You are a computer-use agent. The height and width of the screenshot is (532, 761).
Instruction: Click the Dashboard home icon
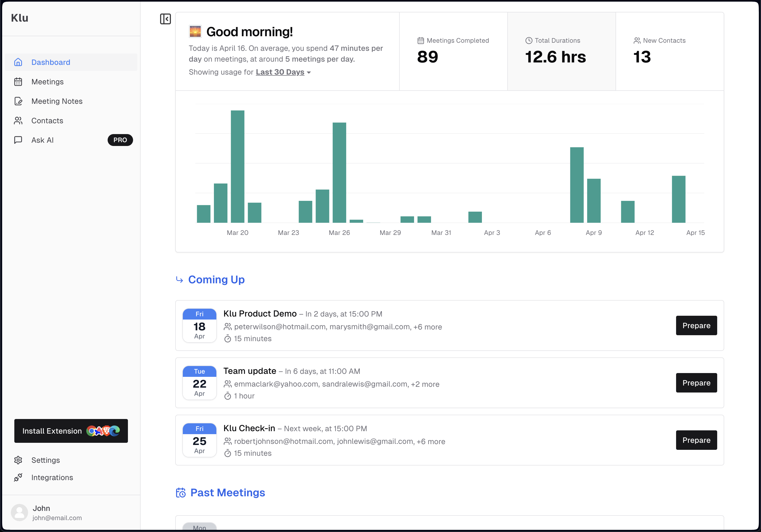point(18,62)
